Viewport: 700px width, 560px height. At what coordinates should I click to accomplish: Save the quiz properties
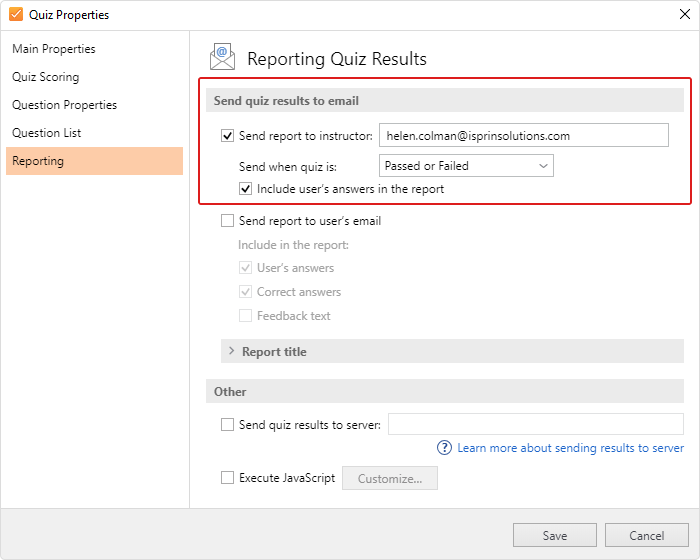click(x=554, y=535)
